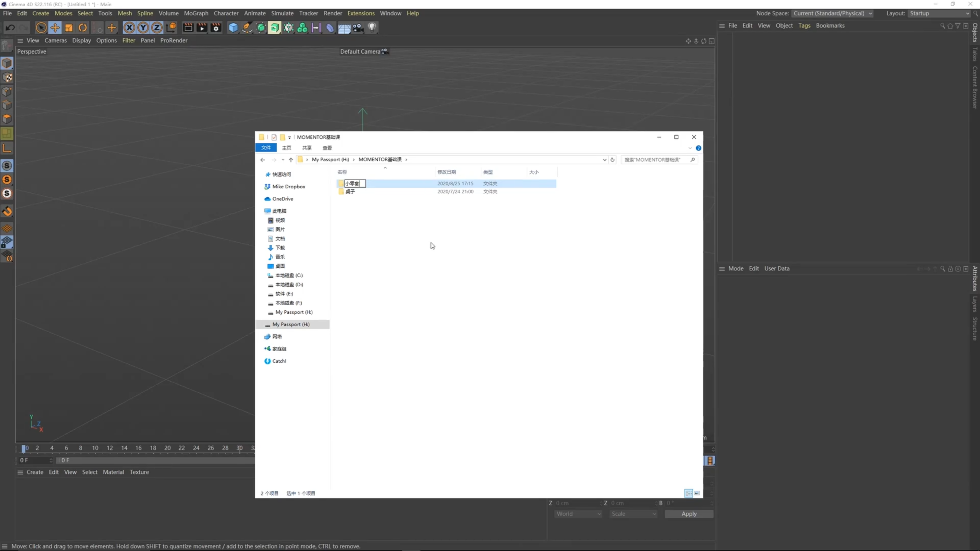The image size is (980, 551).
Task: Click the MoGraph Cloner icon
Action: pos(302,27)
